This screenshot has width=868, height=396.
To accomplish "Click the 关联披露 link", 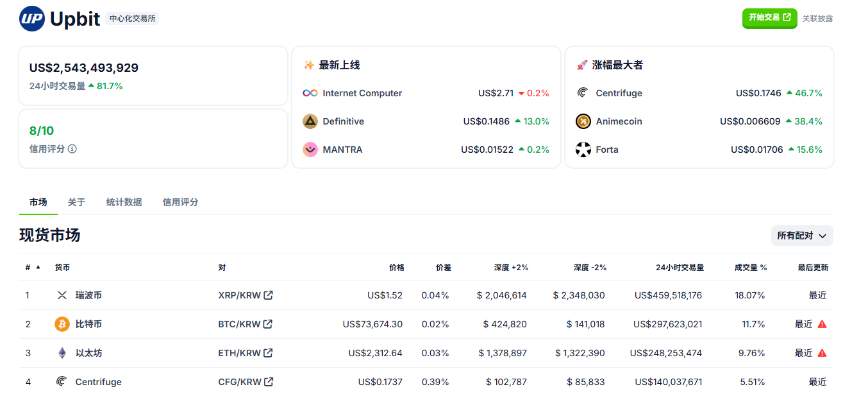I will 817,19.
